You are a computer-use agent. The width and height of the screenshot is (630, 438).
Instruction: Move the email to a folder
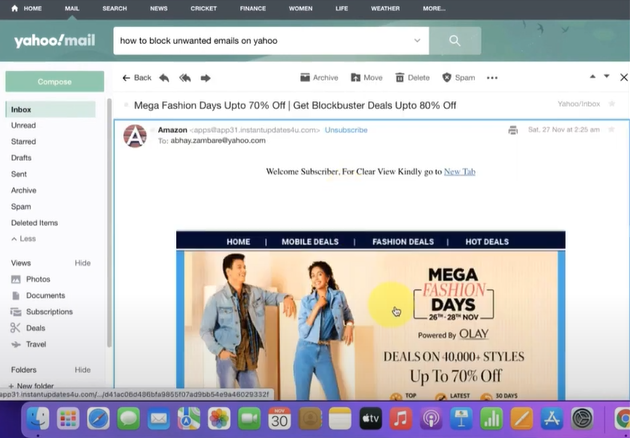(x=366, y=78)
